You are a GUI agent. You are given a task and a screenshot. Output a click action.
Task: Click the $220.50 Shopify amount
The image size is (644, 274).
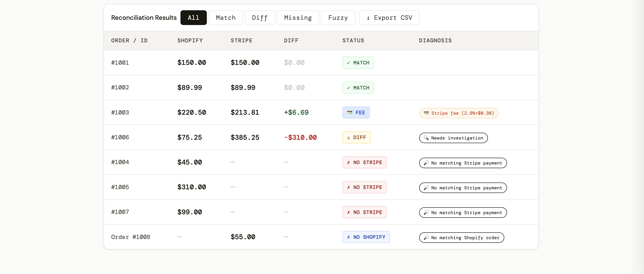click(x=192, y=112)
